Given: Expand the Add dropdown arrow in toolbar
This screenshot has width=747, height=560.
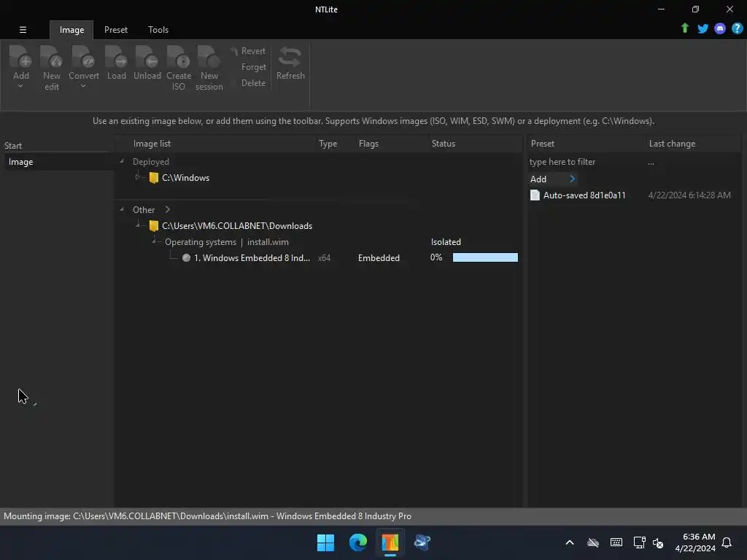Looking at the screenshot, I should 20,86.
